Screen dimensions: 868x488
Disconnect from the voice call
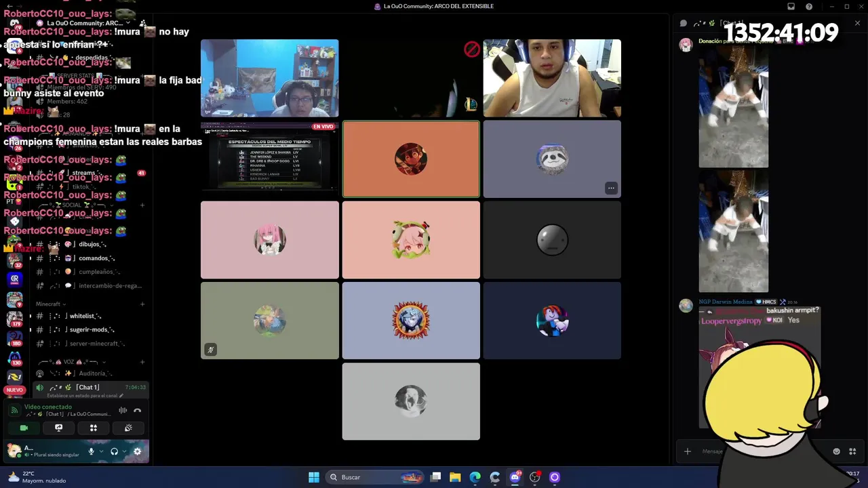[x=137, y=410]
